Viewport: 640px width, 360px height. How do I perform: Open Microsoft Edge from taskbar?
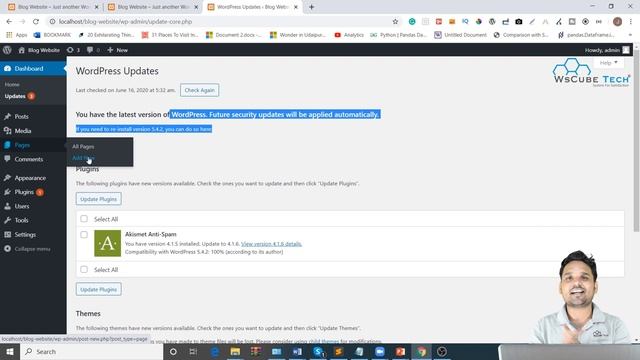tap(214, 351)
